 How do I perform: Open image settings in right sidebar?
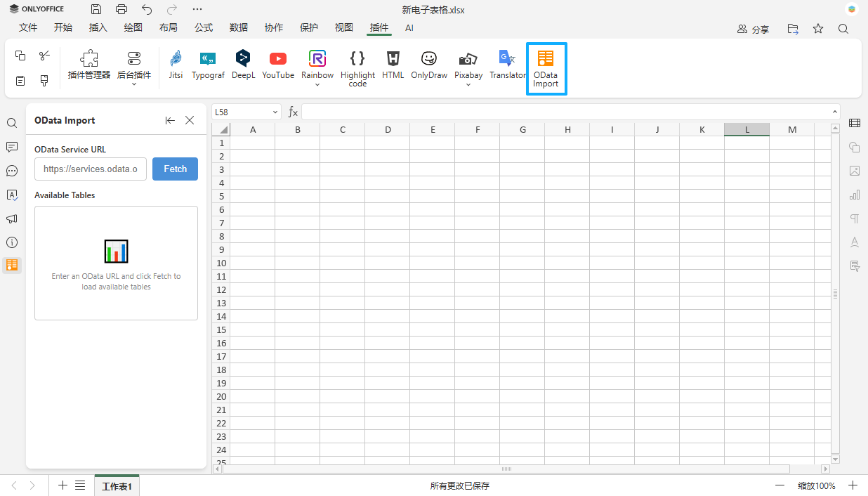pos(855,171)
